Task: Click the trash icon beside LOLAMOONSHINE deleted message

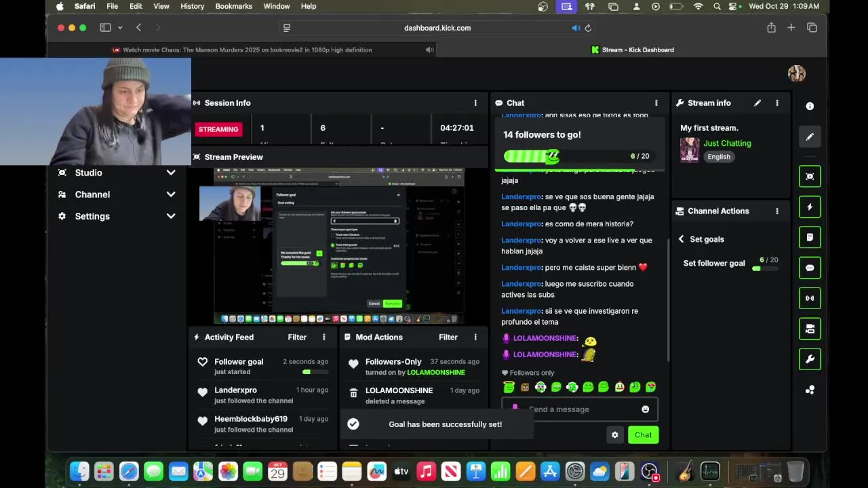Action: pyautogui.click(x=353, y=393)
